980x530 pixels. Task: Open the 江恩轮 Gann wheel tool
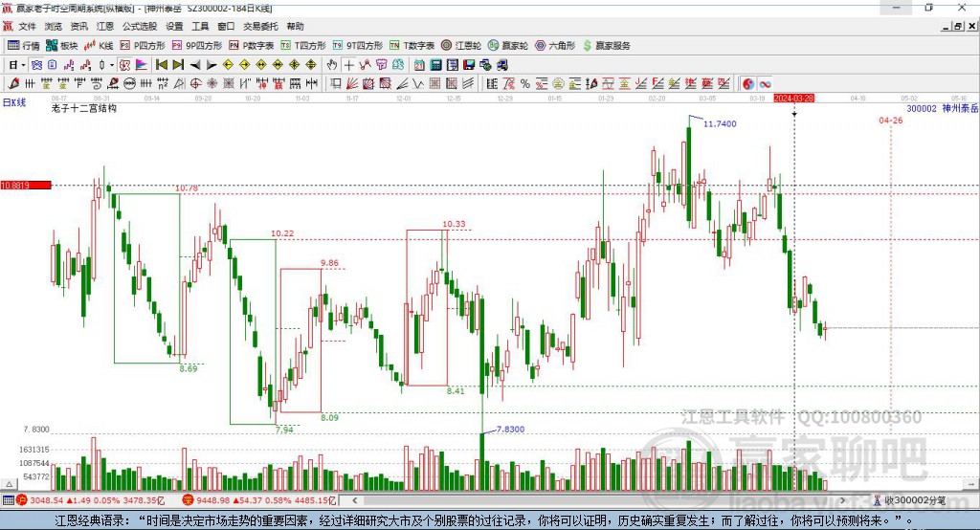460,46
